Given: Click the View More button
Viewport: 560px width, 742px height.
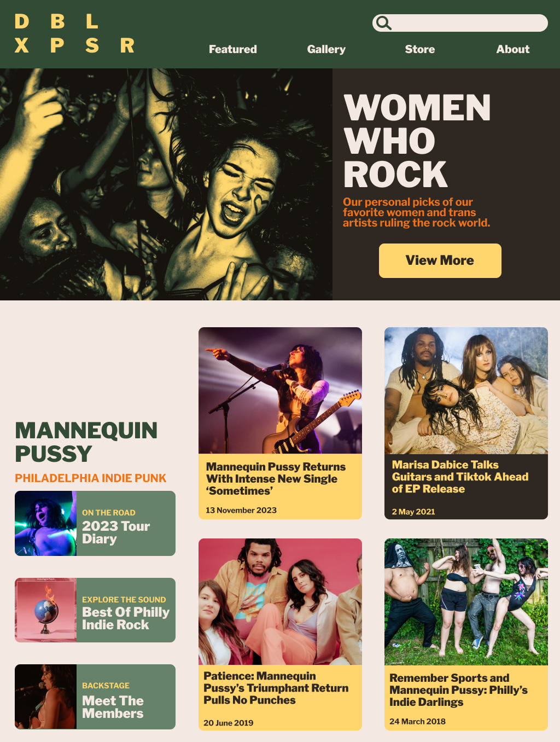Looking at the screenshot, I should click(440, 260).
